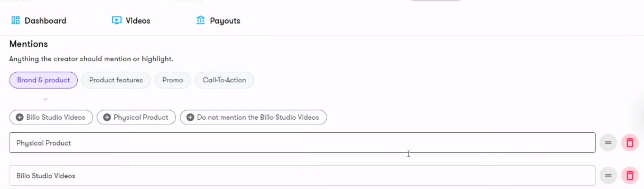Image resolution: width=644 pixels, height=189 pixels.
Task: Click plus icon on Billo Studio Videos chip
Action: (19, 117)
